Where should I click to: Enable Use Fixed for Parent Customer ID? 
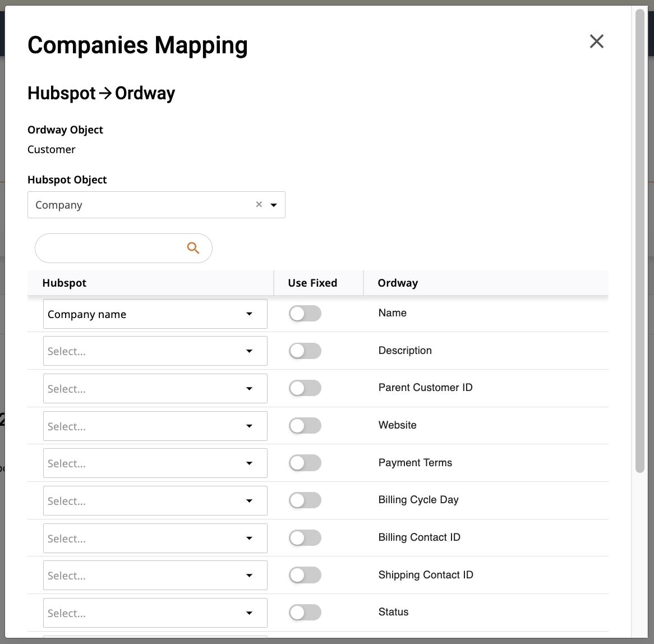click(305, 388)
